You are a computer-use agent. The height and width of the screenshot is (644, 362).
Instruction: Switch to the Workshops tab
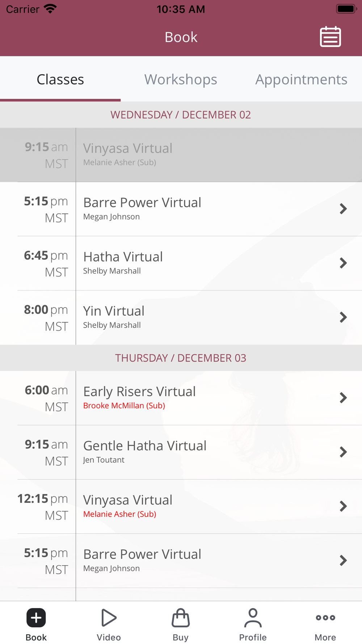[x=181, y=79]
